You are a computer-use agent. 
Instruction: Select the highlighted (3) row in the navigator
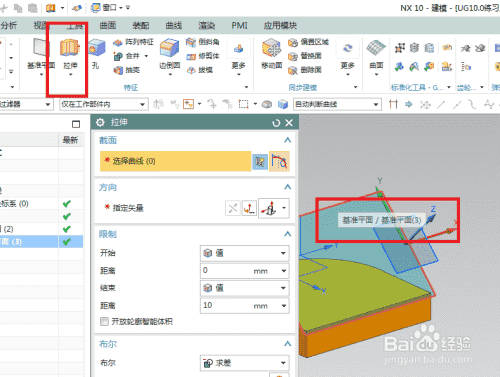[41, 242]
